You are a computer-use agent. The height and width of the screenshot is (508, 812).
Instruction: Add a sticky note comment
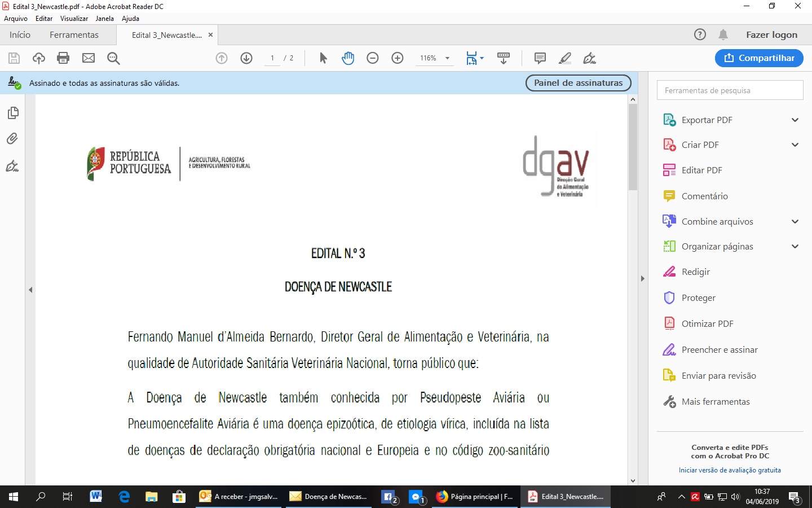point(540,58)
